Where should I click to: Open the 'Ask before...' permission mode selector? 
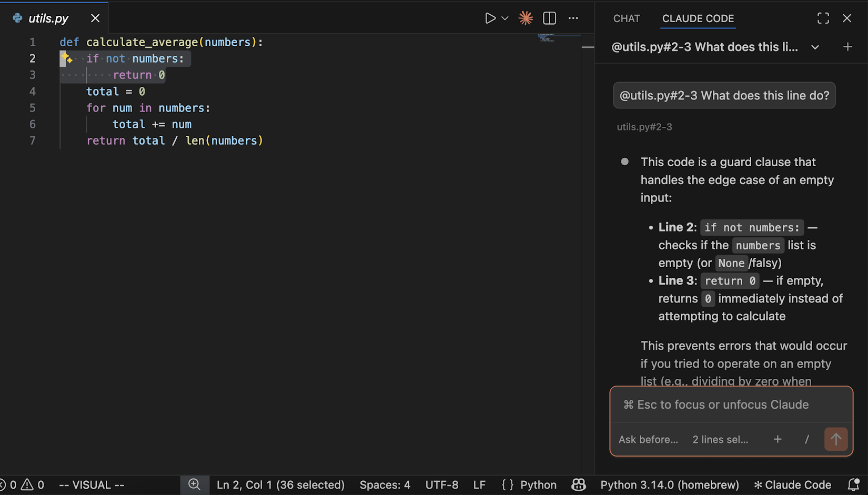[x=648, y=439]
